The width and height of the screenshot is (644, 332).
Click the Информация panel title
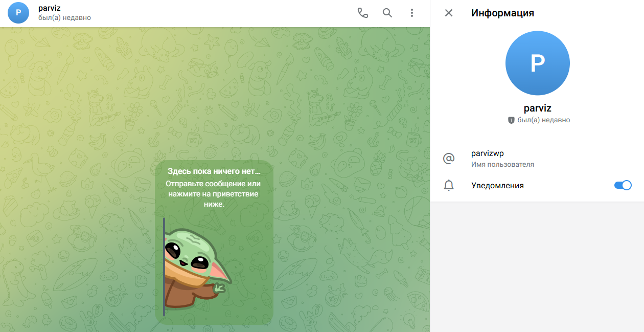pyautogui.click(x=502, y=13)
